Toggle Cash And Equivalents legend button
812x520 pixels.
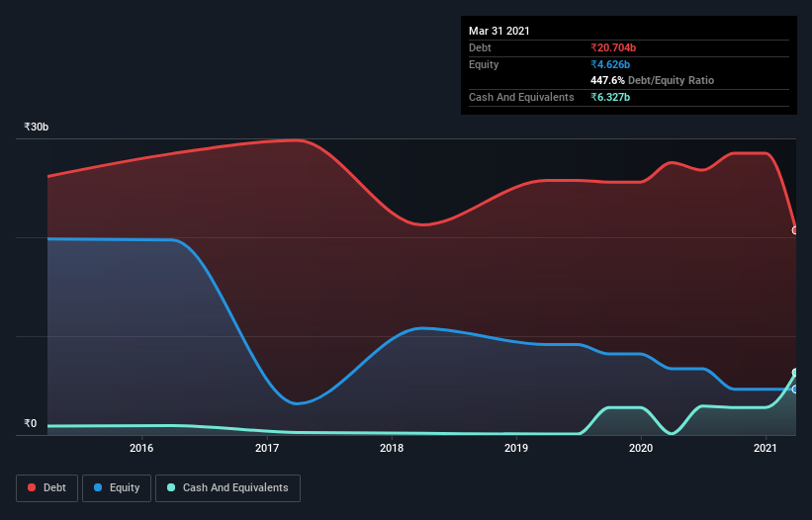pos(227,488)
